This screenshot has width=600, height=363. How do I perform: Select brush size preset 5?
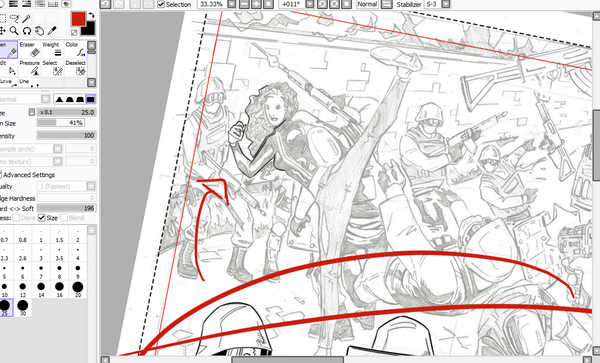tap(4, 272)
